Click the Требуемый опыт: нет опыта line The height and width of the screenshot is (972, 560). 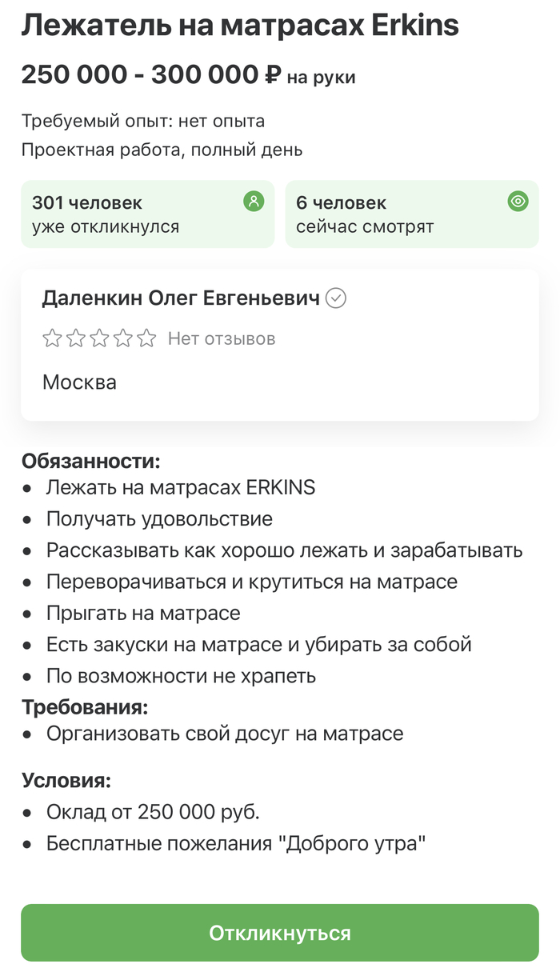(143, 122)
